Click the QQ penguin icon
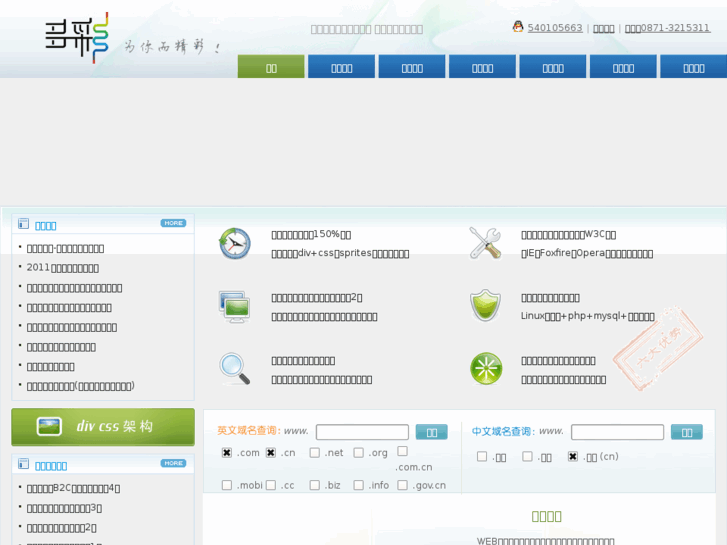727x545 pixels. click(518, 27)
